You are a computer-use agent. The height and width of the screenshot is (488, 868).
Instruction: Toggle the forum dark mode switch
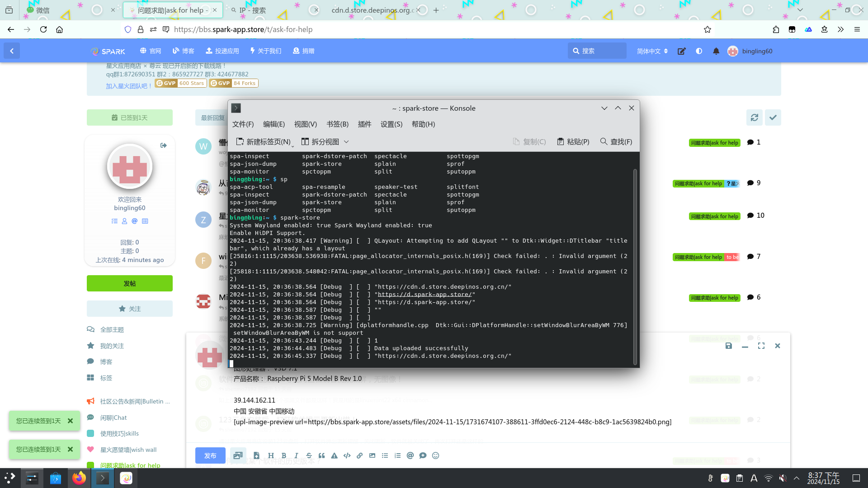pos(699,51)
